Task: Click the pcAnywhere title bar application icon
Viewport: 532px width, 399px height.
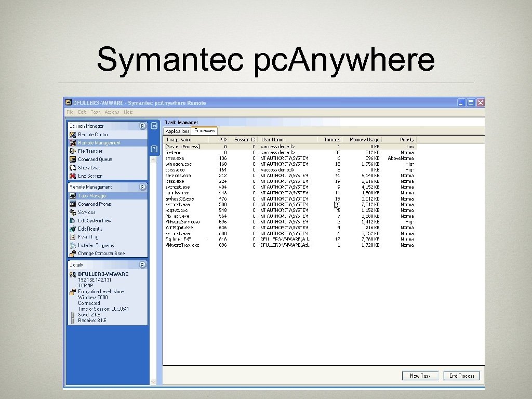Action: click(x=69, y=102)
